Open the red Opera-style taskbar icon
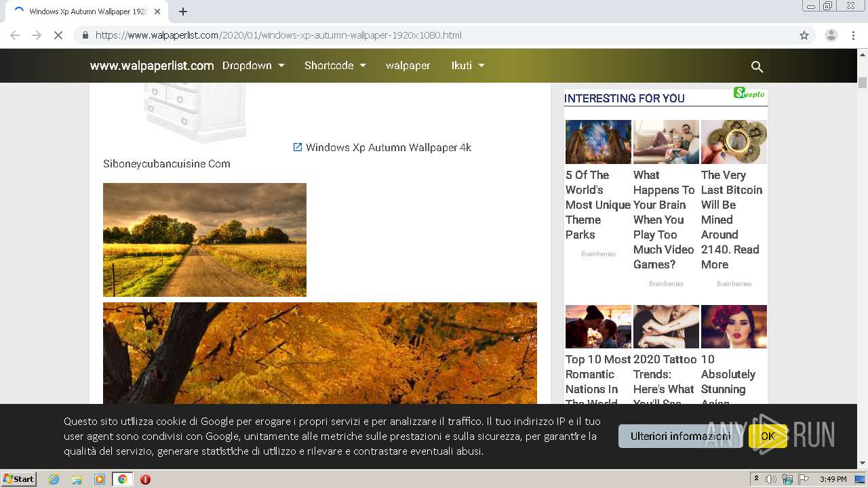This screenshot has height=488, width=868. (x=145, y=479)
